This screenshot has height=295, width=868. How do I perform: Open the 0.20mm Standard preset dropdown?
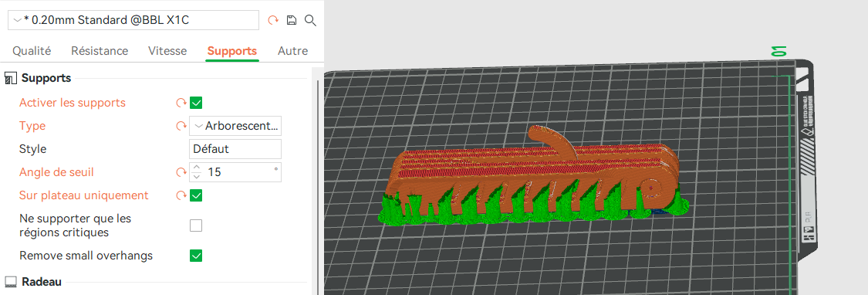click(133, 21)
